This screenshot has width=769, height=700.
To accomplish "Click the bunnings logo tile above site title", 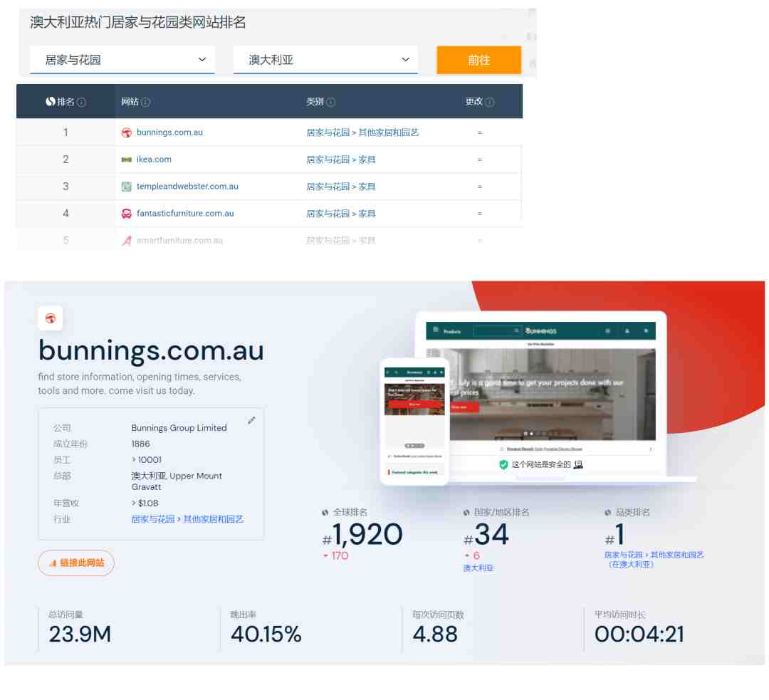I will [x=50, y=318].
